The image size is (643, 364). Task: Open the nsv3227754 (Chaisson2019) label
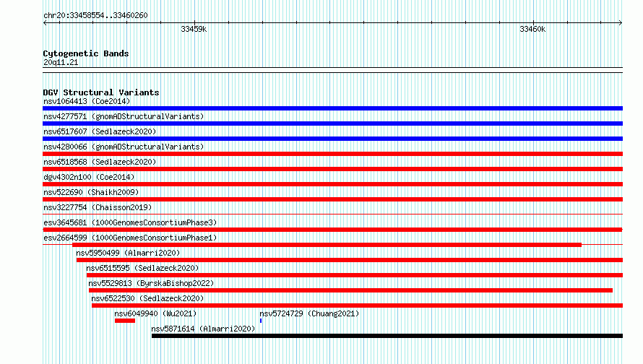coord(98,207)
